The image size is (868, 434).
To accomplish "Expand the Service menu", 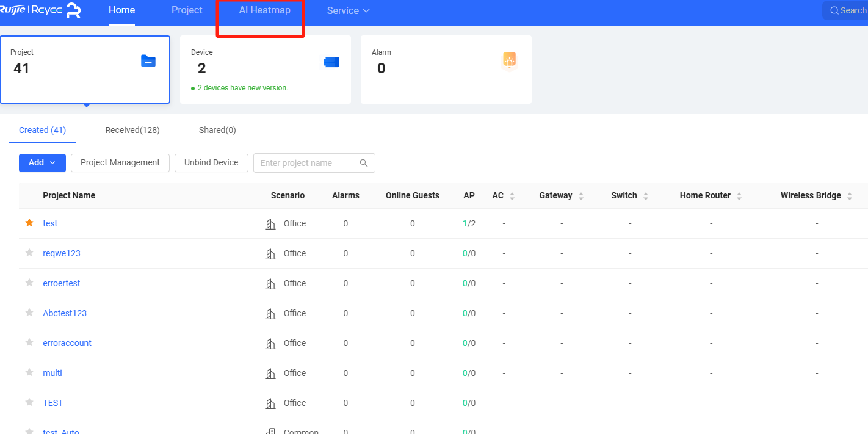I will point(348,11).
